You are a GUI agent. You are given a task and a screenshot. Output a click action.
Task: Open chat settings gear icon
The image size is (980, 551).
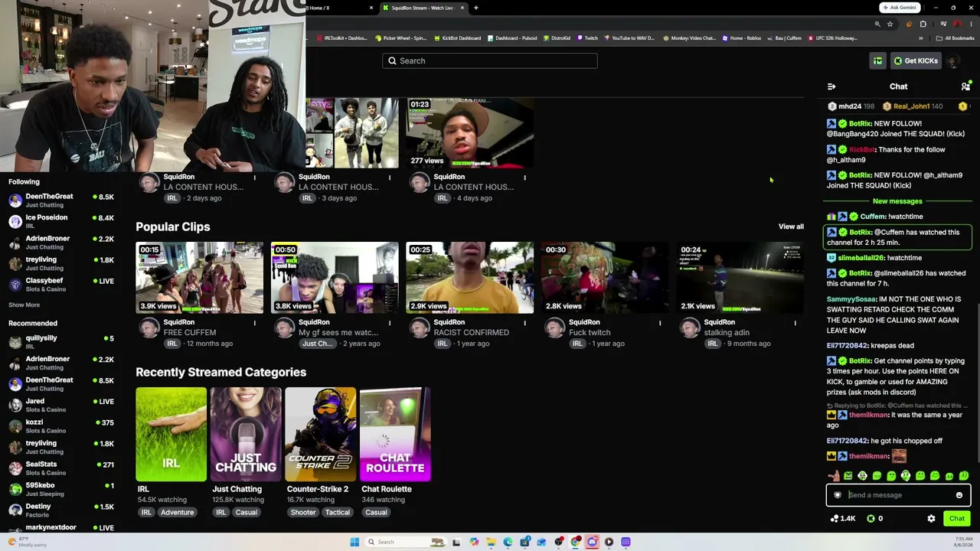(x=931, y=519)
